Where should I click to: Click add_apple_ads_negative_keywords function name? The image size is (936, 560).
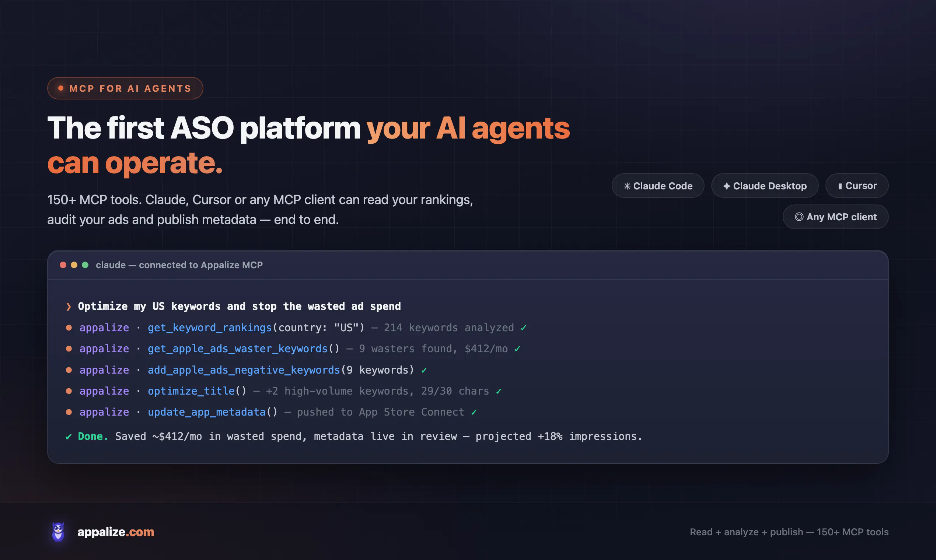tap(244, 370)
